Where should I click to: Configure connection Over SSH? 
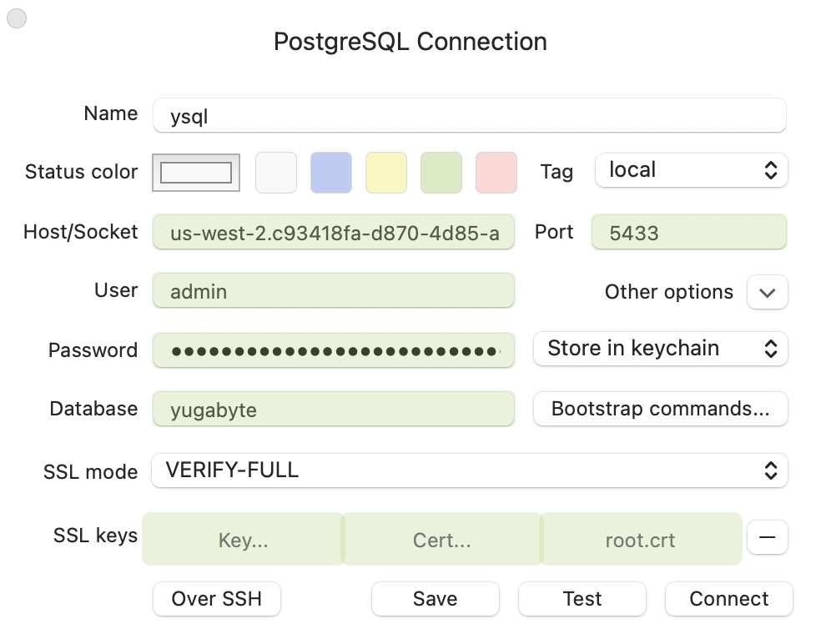(x=216, y=598)
